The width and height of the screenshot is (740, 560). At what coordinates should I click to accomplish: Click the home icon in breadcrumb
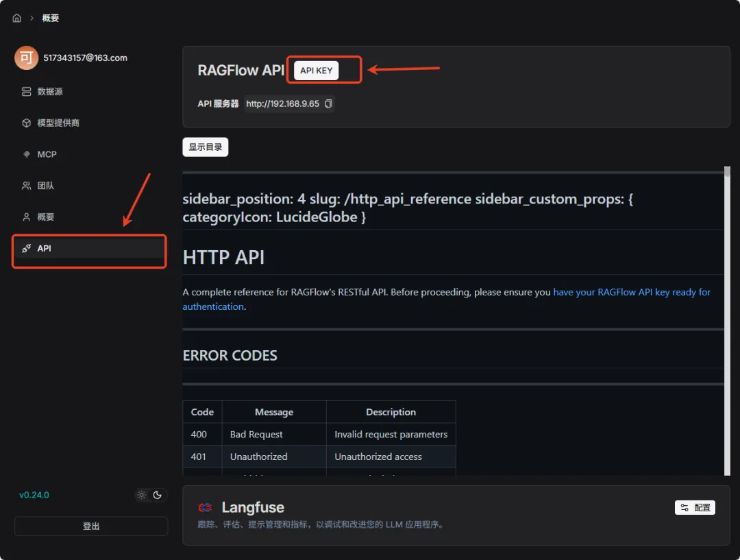click(17, 18)
